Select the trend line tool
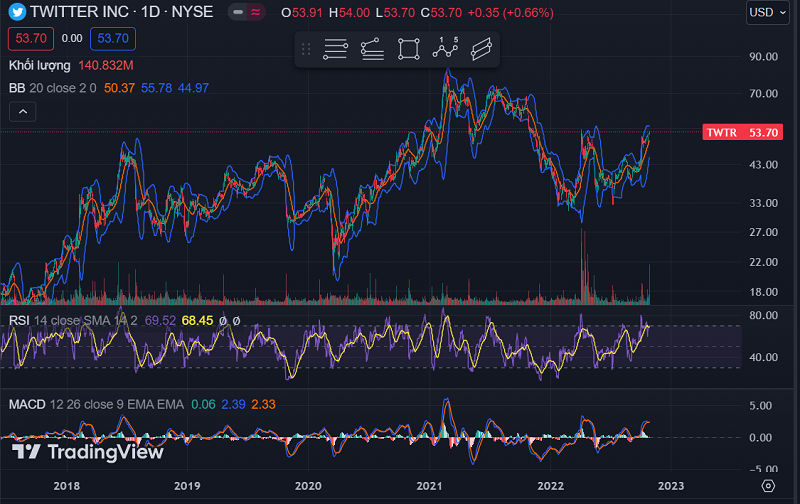Screen dimensions: 800x504 point(372,49)
